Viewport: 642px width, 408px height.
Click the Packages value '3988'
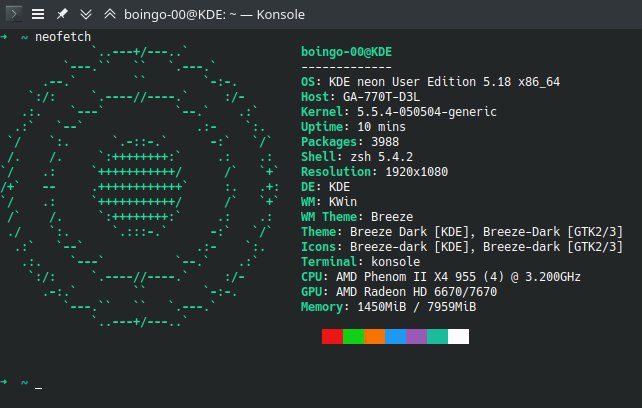pos(385,142)
